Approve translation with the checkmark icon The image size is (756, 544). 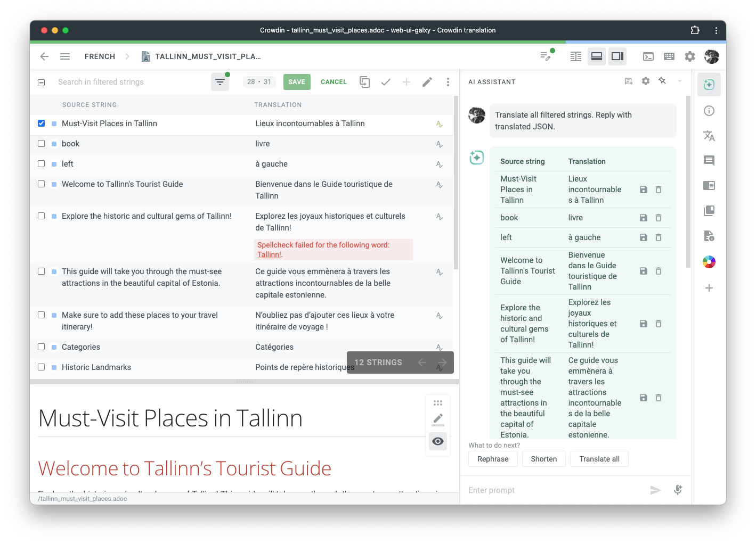[386, 82]
